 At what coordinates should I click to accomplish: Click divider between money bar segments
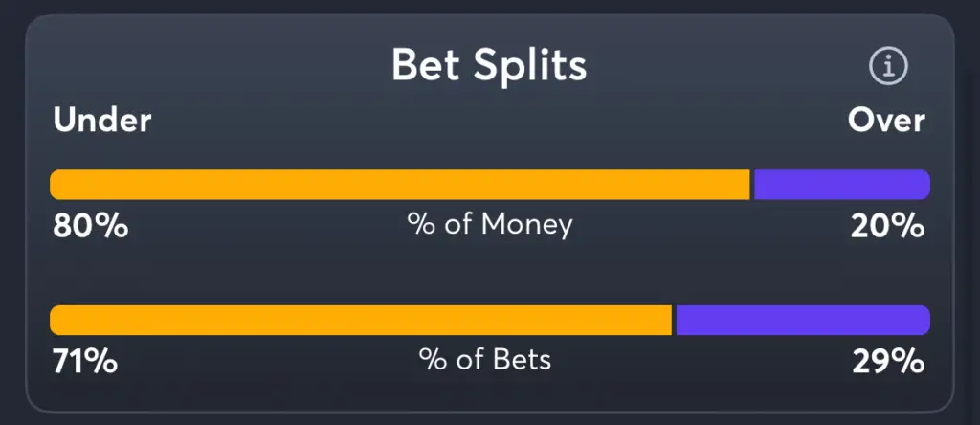(x=752, y=185)
